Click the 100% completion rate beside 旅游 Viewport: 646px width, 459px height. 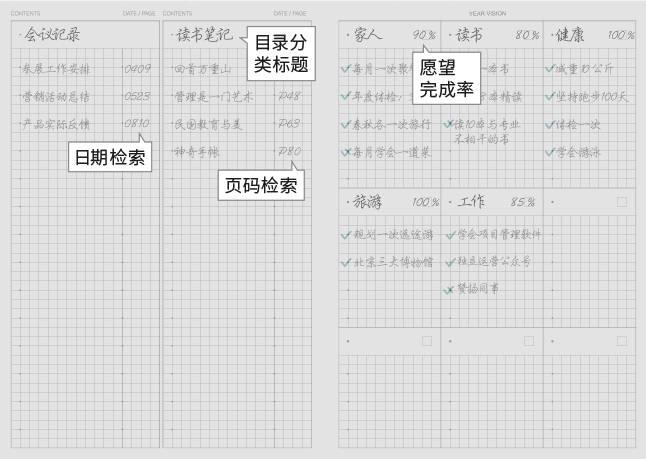(426, 202)
